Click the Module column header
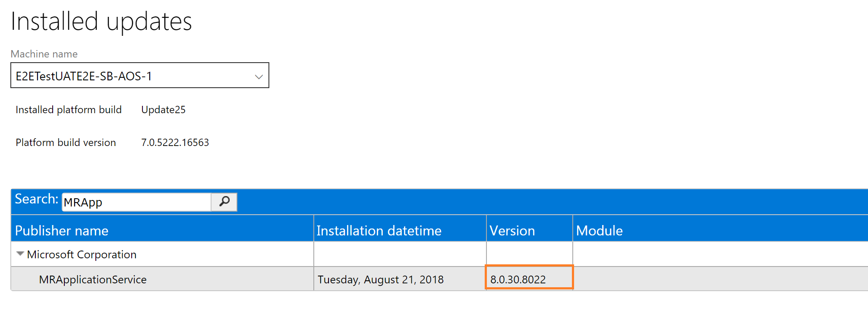This screenshot has width=868, height=330. (599, 230)
